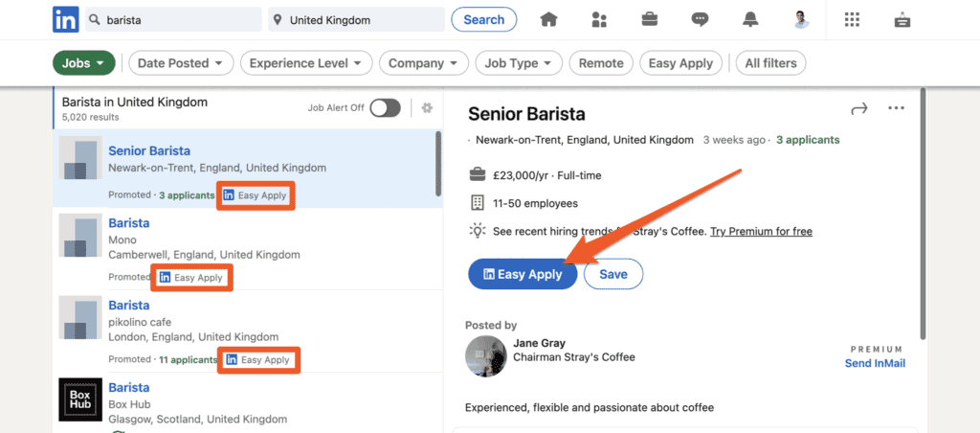Open the green Jobs category dropdown
This screenshot has width=980, height=433.
coord(83,63)
